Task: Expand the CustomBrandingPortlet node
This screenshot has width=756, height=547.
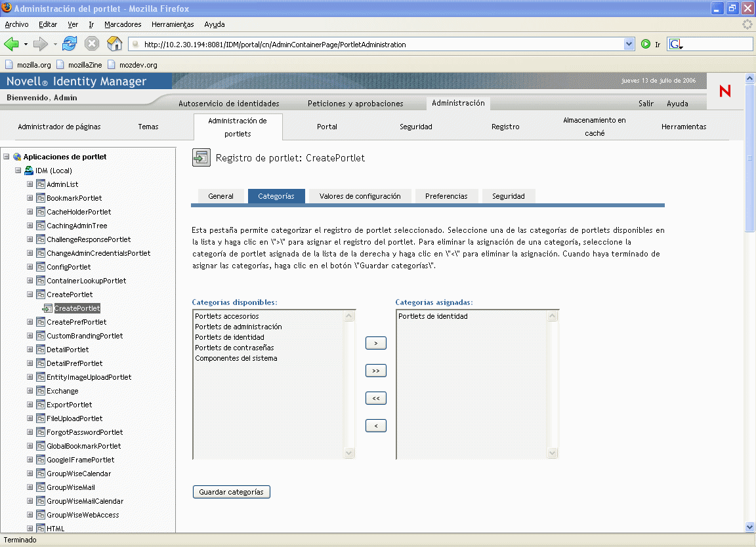Action: pyautogui.click(x=30, y=336)
